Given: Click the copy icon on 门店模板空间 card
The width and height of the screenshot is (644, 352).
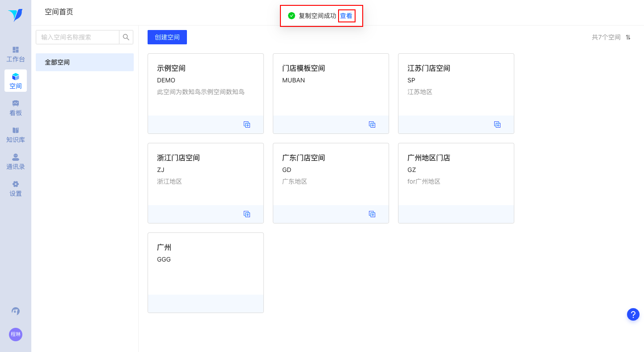Looking at the screenshot, I should point(372,124).
